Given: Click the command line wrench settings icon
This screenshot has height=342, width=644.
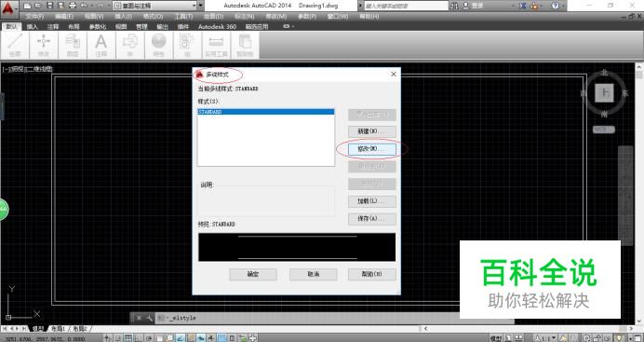Looking at the screenshot, I should [x=149, y=318].
